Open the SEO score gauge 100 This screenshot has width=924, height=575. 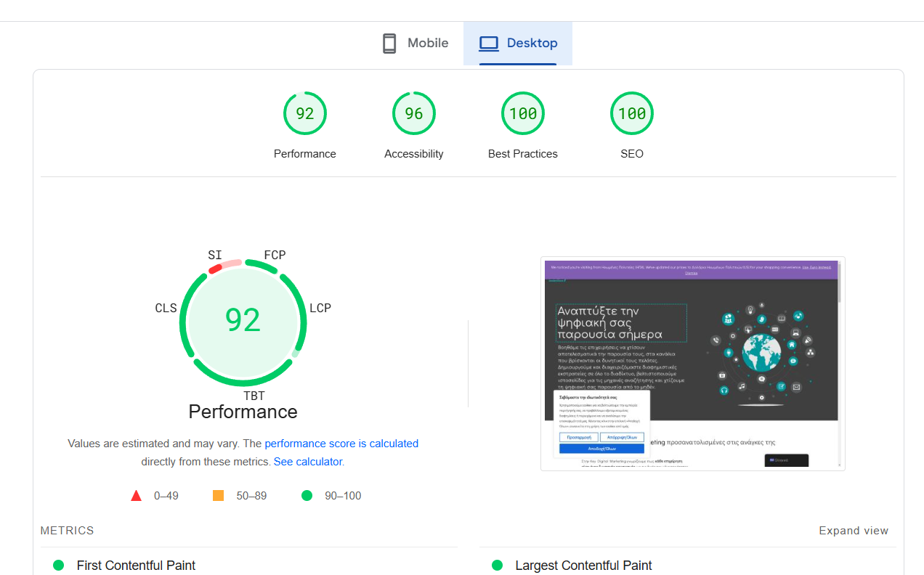(632, 114)
